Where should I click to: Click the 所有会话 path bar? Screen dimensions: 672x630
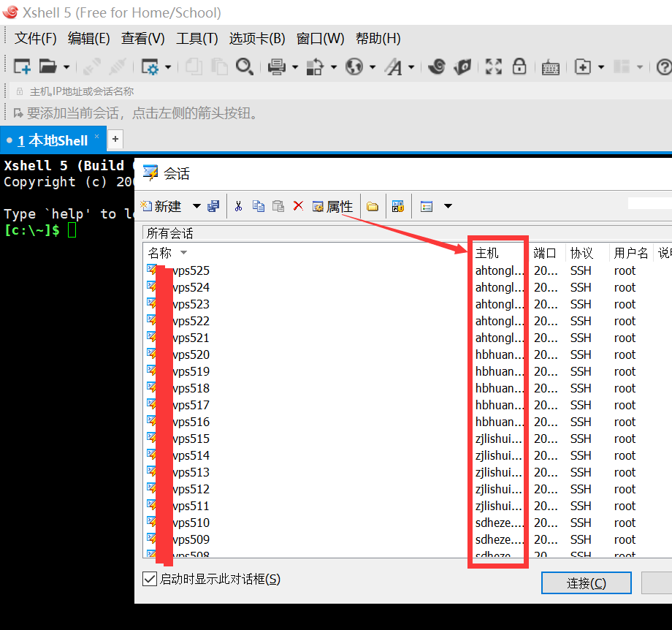pyautogui.click(x=407, y=233)
